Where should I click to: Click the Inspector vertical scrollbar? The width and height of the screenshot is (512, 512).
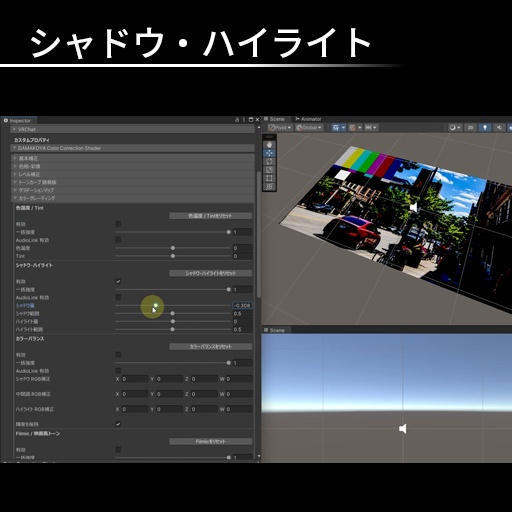pyautogui.click(x=259, y=235)
